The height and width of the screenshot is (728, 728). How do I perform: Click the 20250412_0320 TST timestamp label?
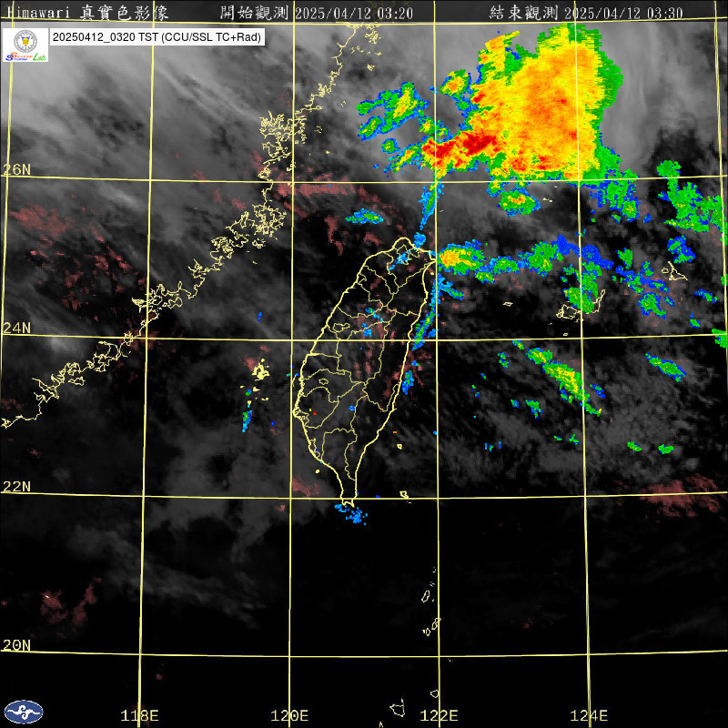[156, 37]
